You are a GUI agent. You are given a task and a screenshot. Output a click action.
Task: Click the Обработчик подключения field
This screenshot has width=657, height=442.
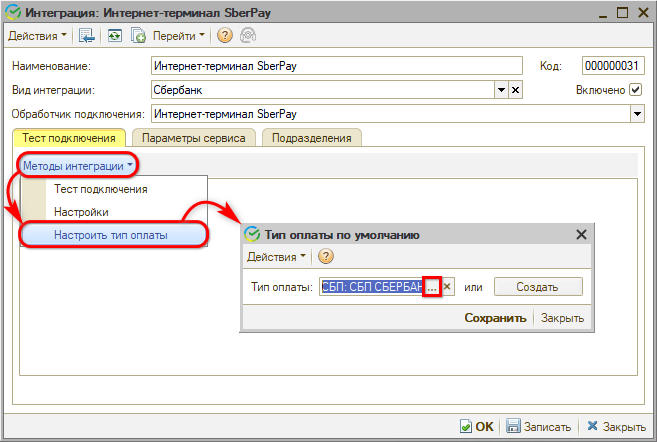[x=391, y=114]
